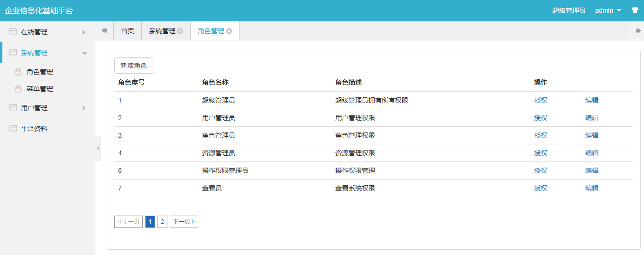Click the 角色描述 column header

(349, 82)
